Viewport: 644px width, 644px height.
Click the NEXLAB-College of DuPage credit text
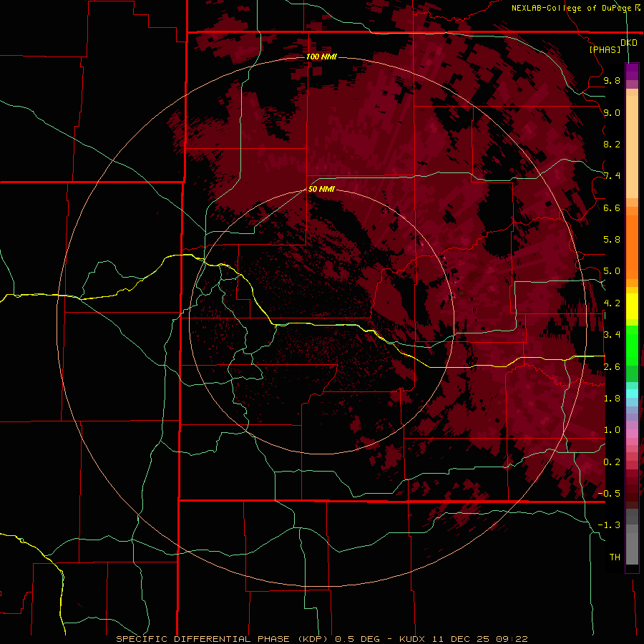point(576,8)
